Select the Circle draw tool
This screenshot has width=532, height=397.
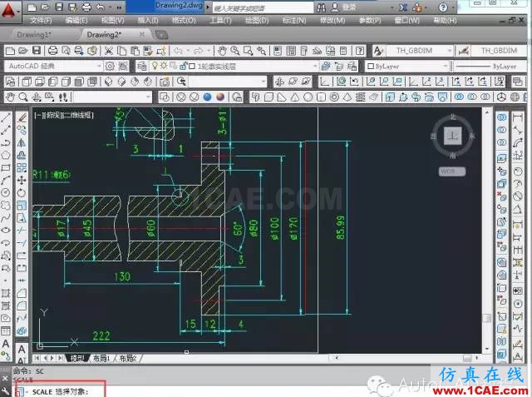(6, 192)
